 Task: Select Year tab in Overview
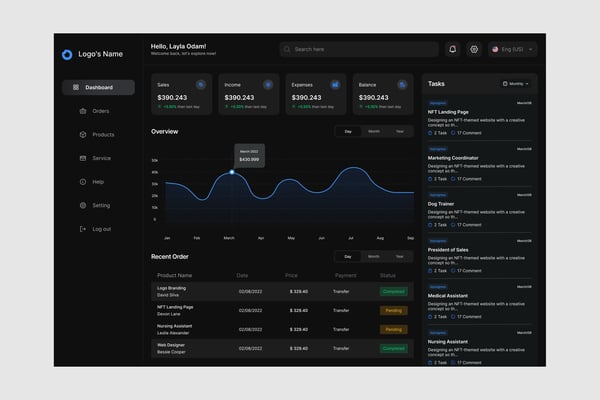pos(399,131)
